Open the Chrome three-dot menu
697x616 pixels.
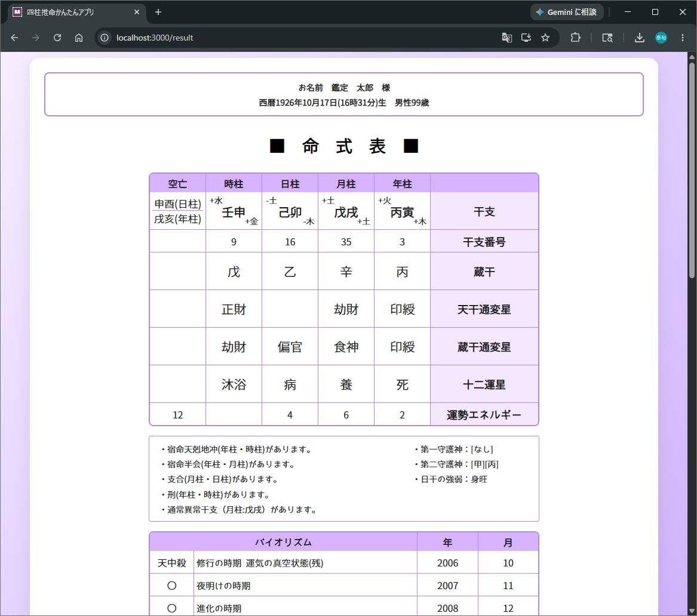683,38
